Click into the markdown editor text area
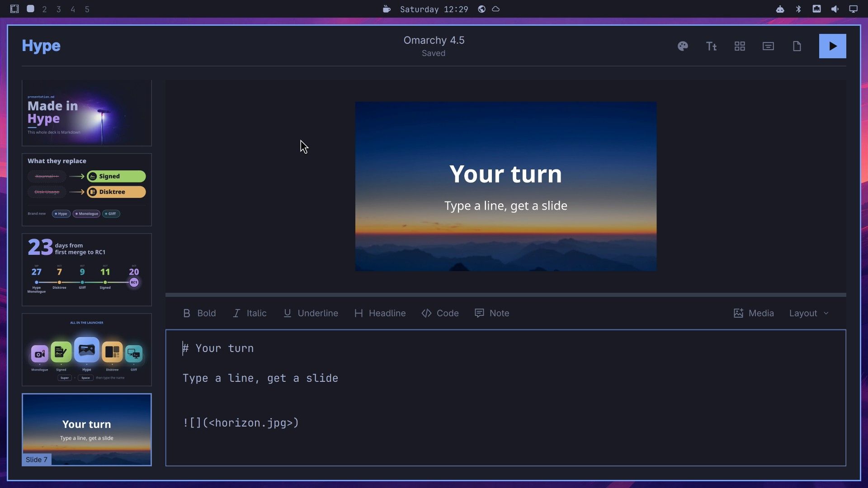The width and height of the screenshot is (868, 488). (505, 398)
